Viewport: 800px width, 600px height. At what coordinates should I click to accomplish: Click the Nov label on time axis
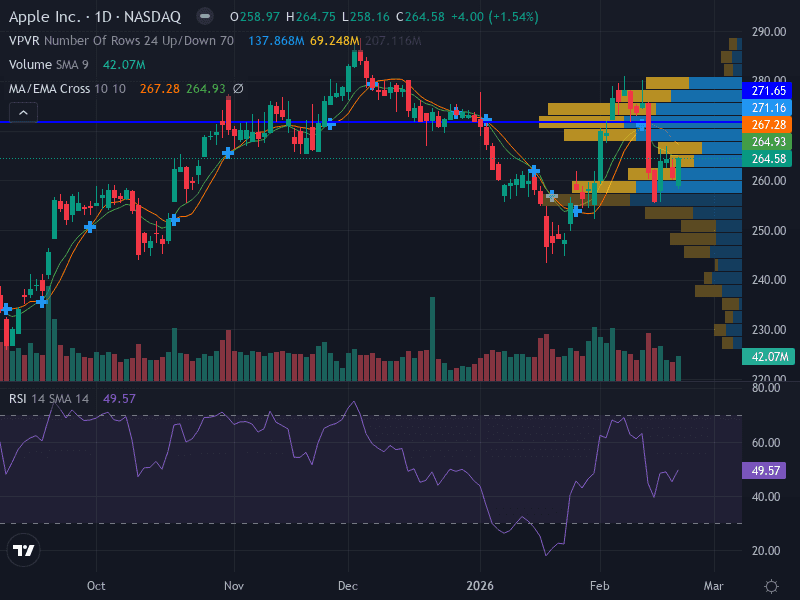(234, 586)
